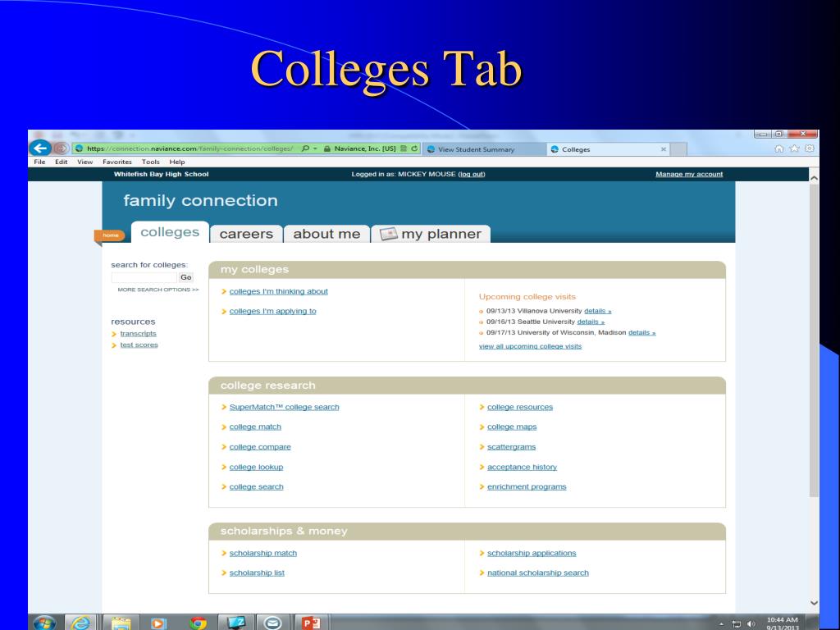This screenshot has height=630, width=840.
Task: Switch to the careers tab
Action: tap(246, 234)
